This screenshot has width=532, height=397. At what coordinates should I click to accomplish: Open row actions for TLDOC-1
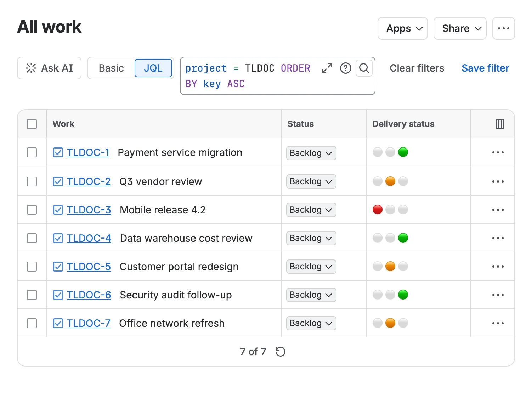498,152
